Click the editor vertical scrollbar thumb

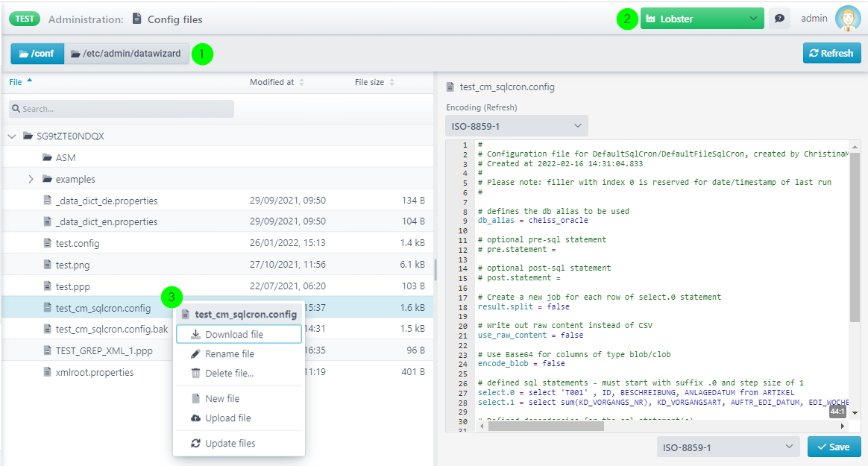[855, 237]
